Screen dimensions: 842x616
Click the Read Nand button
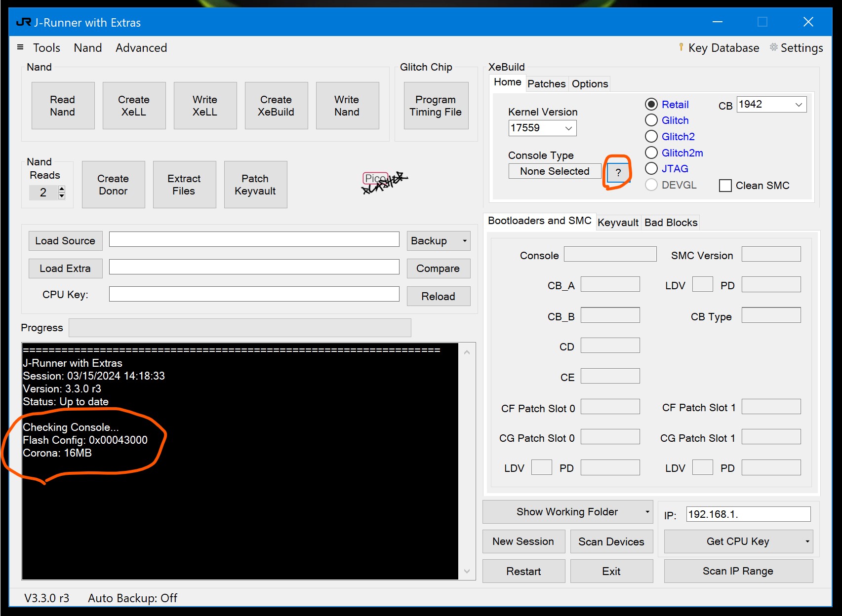point(63,106)
